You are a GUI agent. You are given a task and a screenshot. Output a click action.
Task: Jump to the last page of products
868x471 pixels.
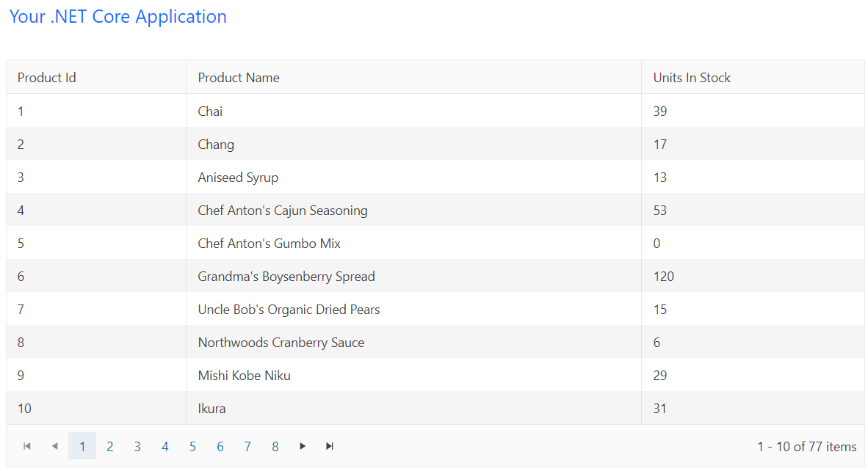(x=330, y=445)
